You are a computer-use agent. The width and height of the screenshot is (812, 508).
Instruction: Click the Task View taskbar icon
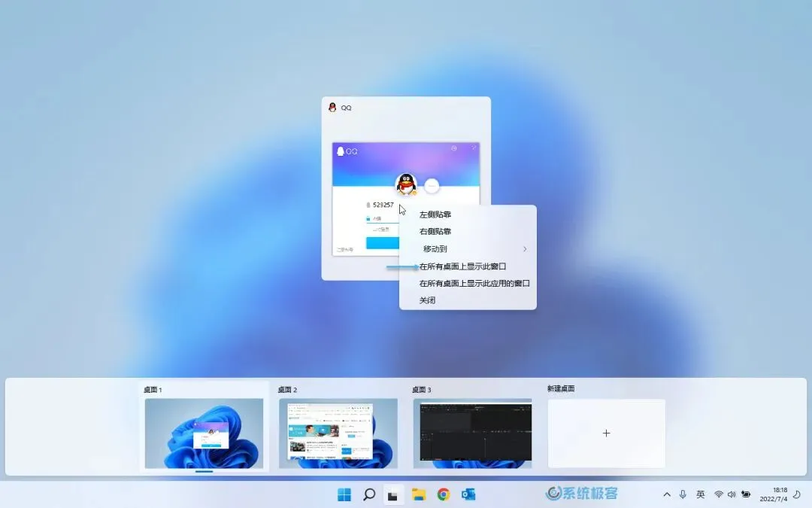click(x=393, y=494)
